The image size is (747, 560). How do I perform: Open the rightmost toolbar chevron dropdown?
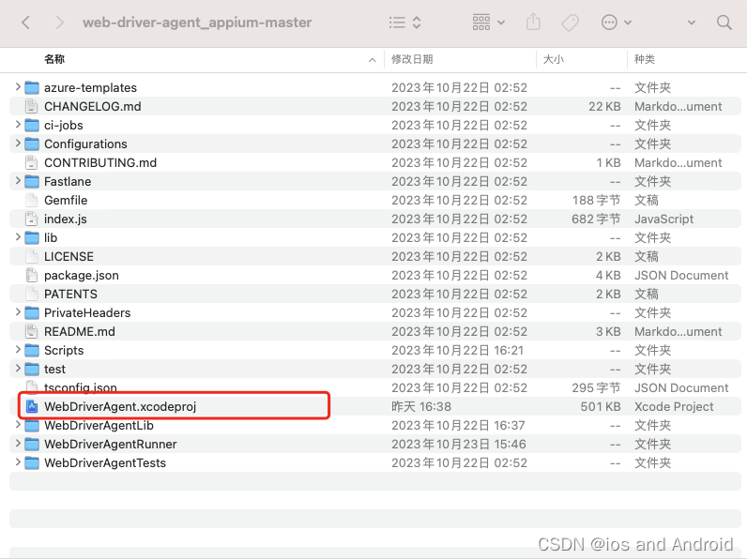pyautogui.click(x=692, y=23)
